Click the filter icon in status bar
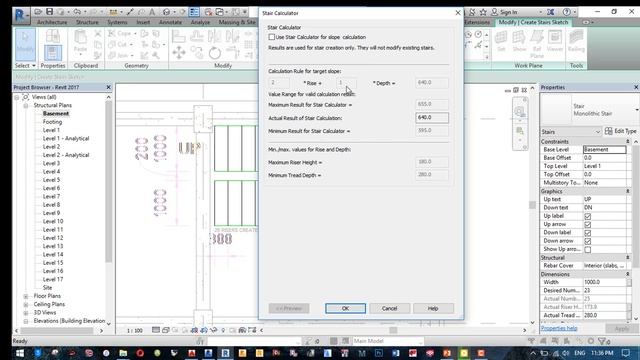640x360 pixels. click(601, 341)
